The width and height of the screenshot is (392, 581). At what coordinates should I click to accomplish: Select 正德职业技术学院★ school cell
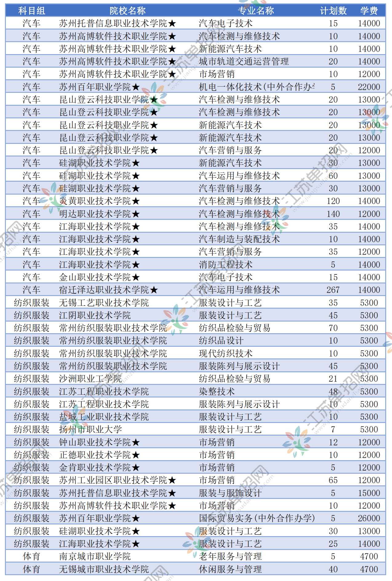point(99,455)
